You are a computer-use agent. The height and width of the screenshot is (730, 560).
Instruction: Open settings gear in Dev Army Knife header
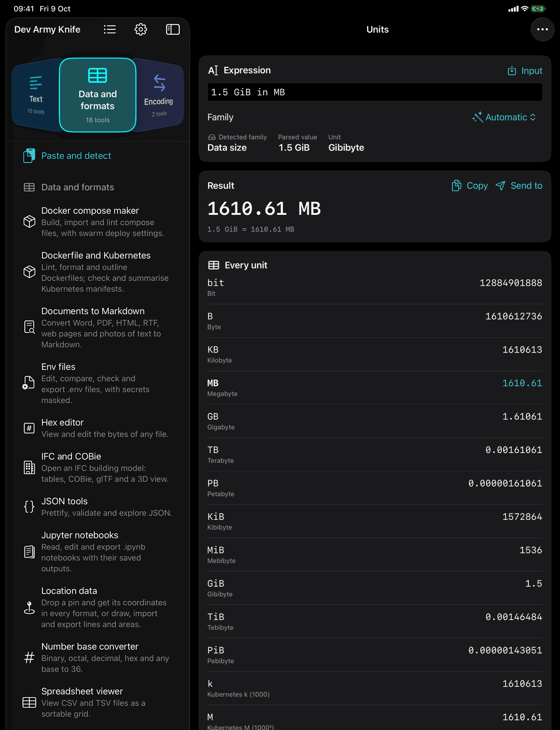[141, 29]
